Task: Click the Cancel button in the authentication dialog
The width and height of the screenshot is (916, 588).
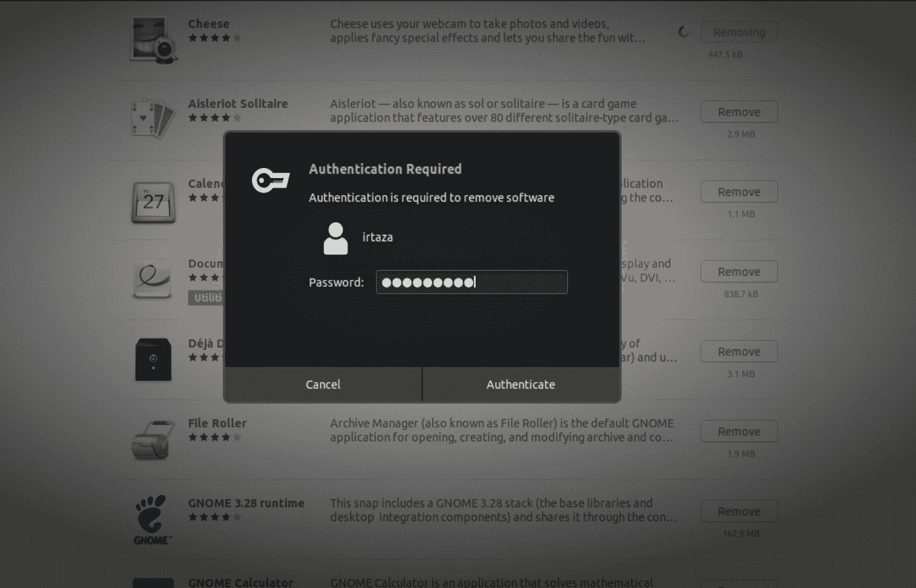Action: (x=323, y=384)
